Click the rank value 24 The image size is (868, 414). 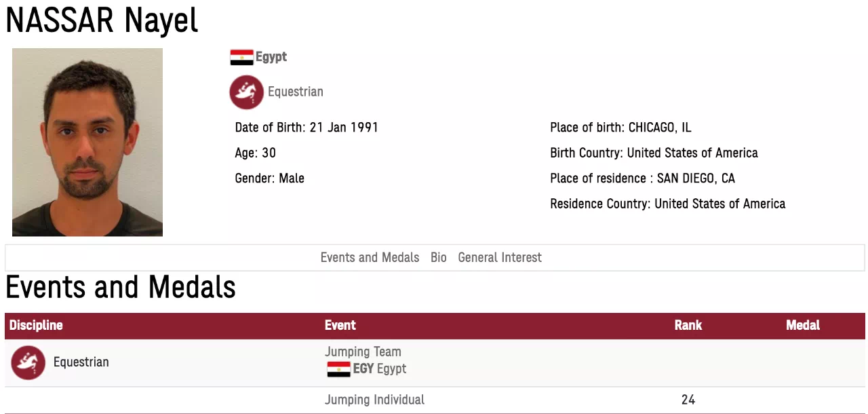(688, 400)
